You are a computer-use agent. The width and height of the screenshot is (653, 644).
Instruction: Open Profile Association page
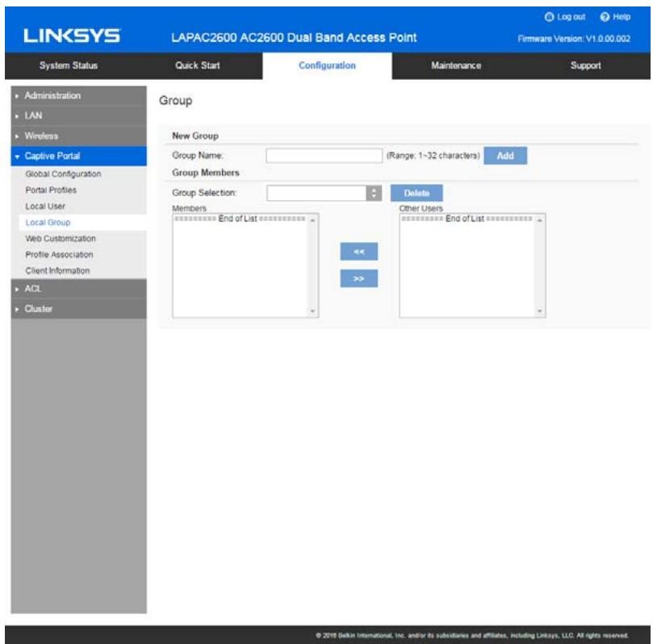coord(59,255)
